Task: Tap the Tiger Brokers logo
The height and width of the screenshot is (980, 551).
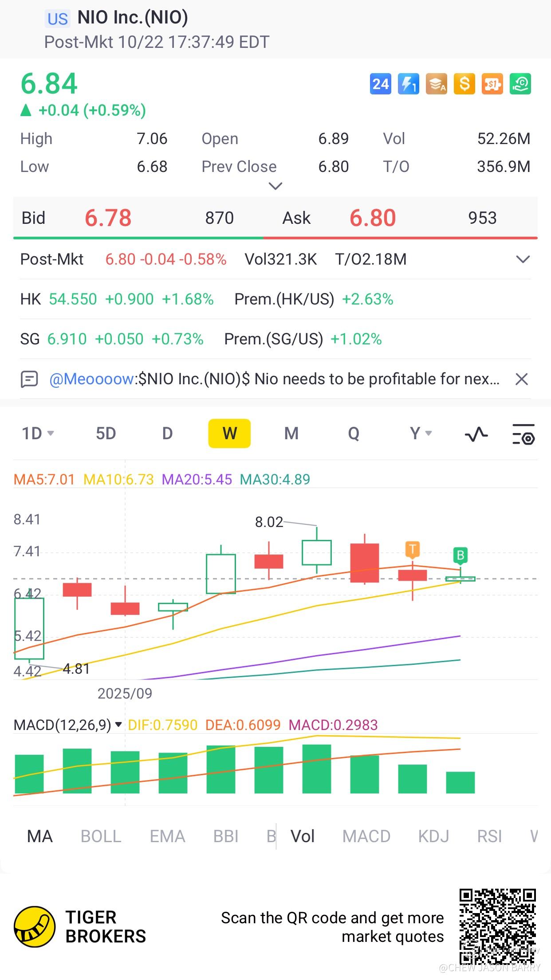Action: click(80, 927)
